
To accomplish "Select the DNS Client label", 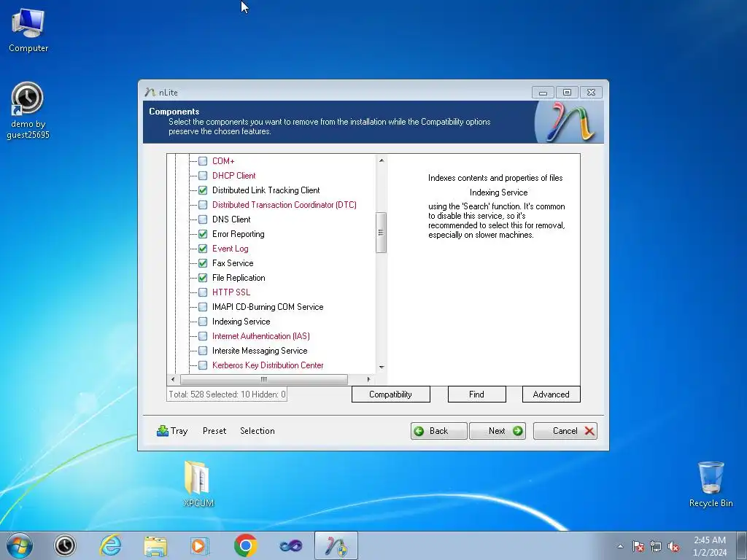I will point(231,219).
